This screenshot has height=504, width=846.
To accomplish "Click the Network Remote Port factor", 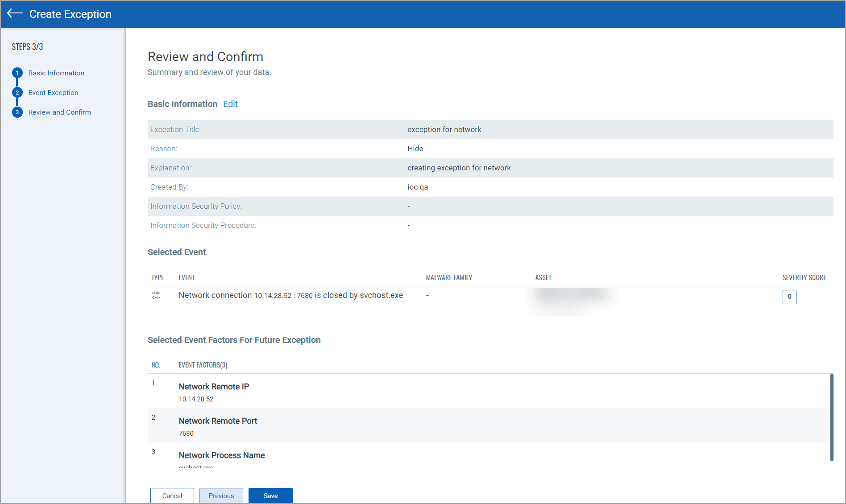I will click(218, 421).
